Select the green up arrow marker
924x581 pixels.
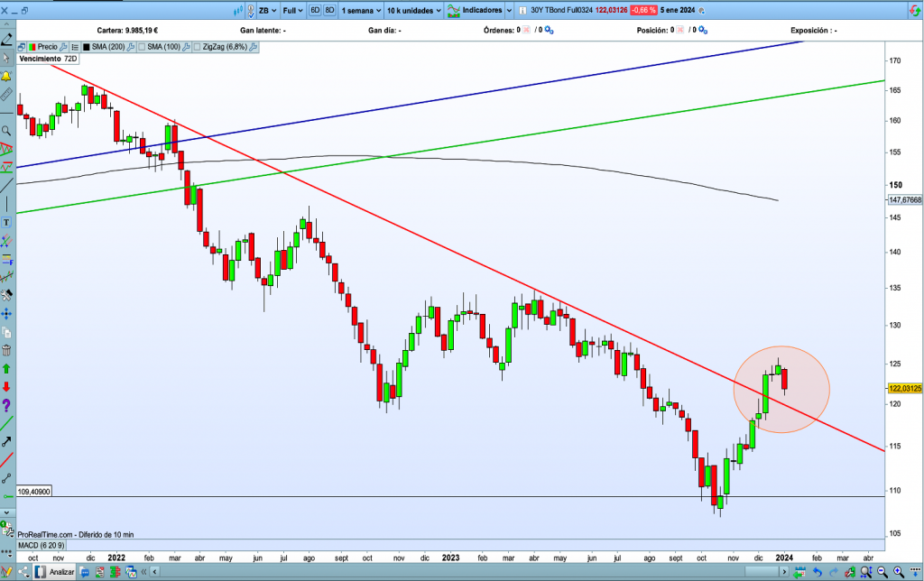tap(6, 369)
